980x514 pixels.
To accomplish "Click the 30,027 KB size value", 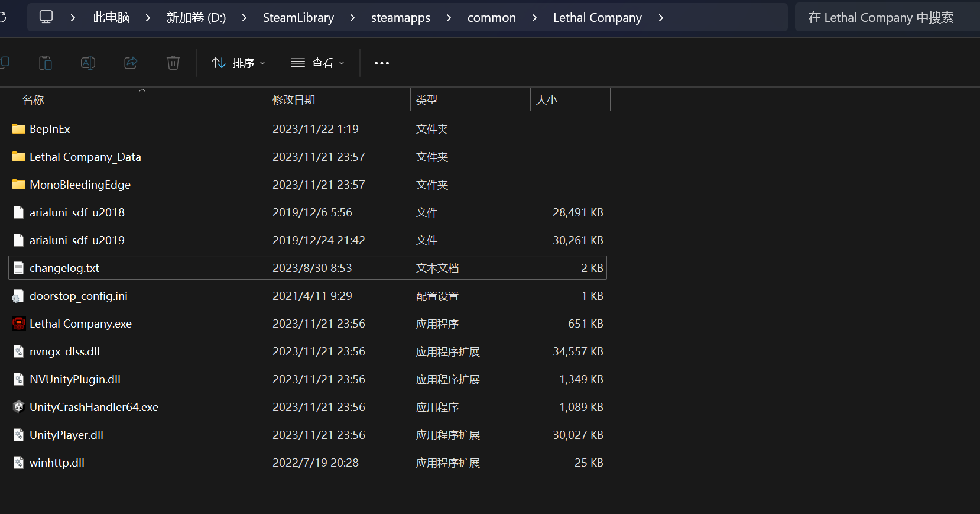I will tap(578, 435).
